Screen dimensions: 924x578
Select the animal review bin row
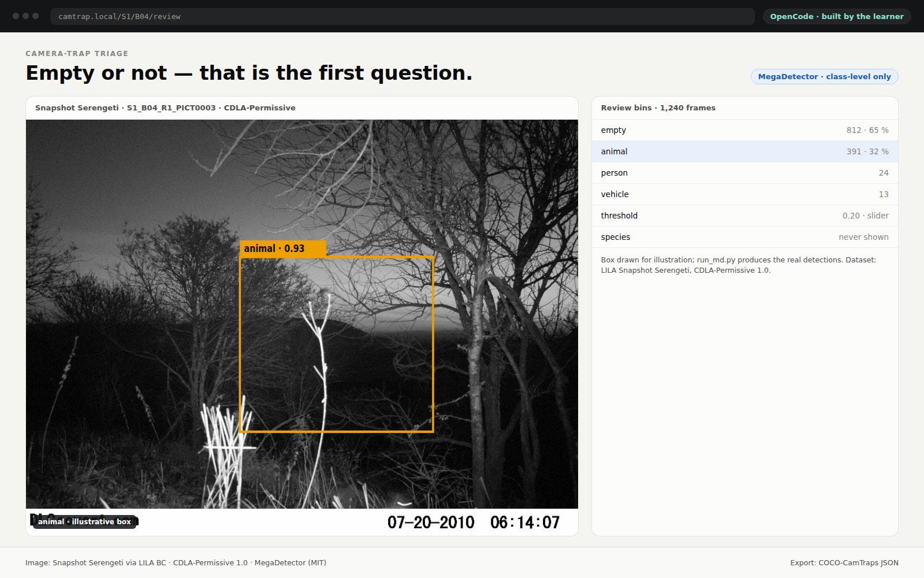(x=744, y=151)
